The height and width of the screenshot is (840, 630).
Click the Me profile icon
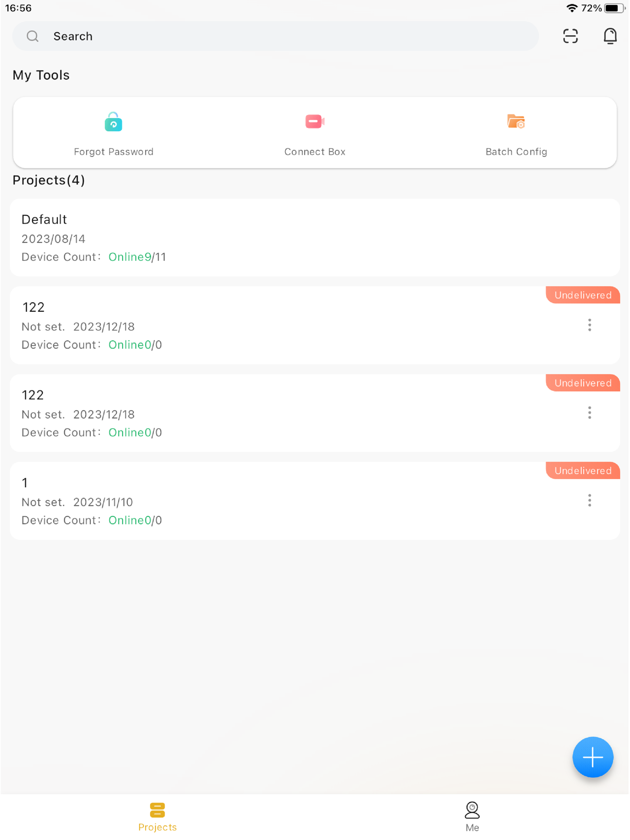point(472,810)
